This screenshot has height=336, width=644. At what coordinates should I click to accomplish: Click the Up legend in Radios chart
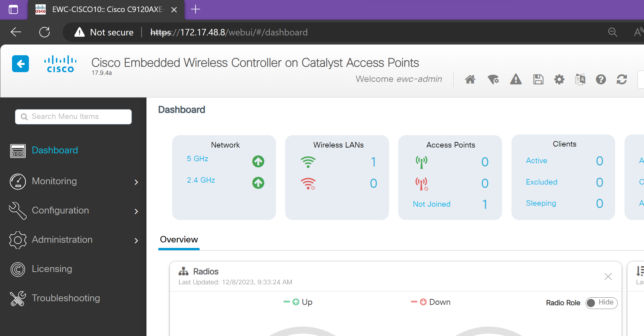(298, 302)
